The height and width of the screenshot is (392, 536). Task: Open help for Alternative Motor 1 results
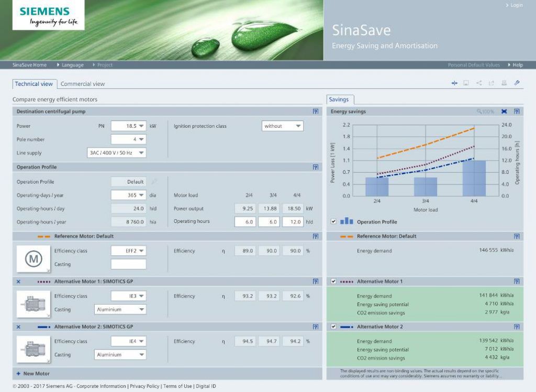click(517, 281)
